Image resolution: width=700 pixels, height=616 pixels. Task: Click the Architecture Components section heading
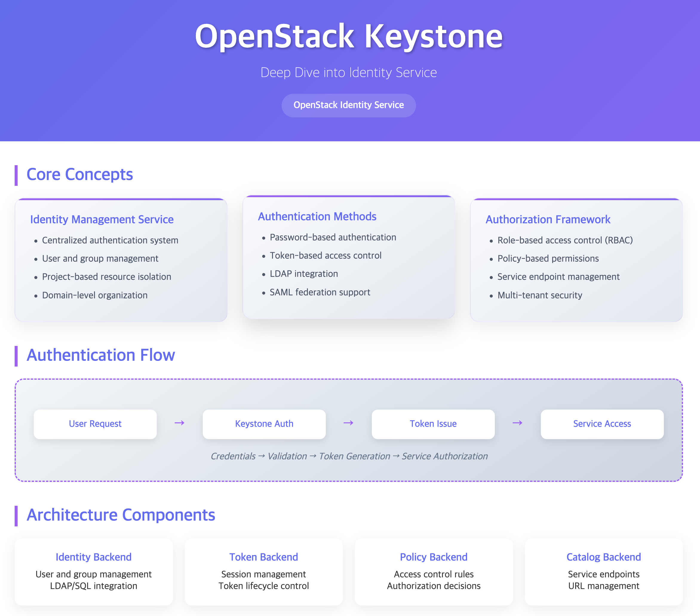click(x=121, y=515)
